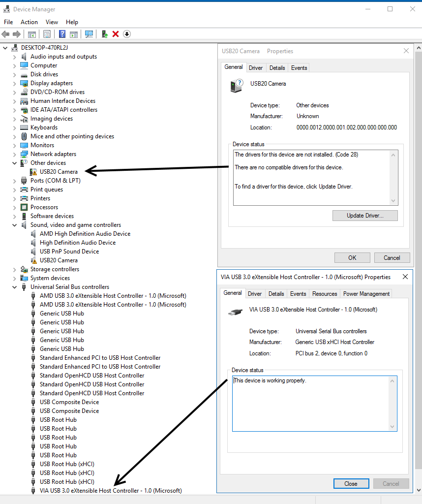422x504 pixels.
Task: Click the red X Uninstall device icon
Action: [116, 34]
